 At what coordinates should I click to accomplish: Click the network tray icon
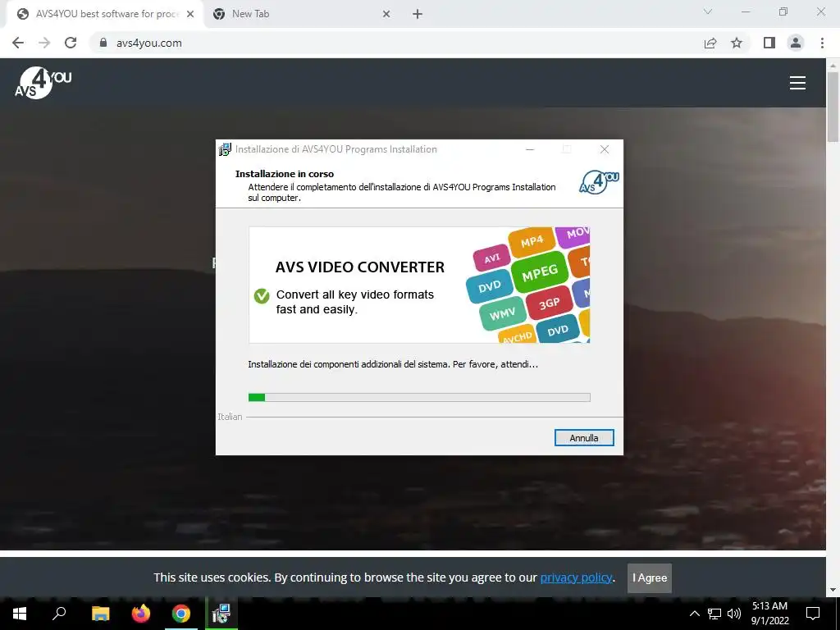tap(714, 614)
